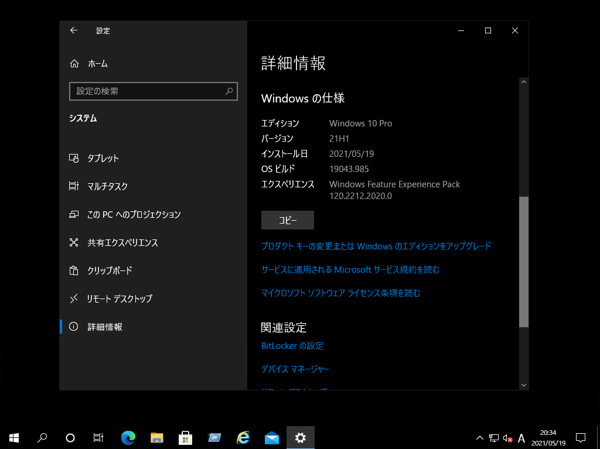The image size is (600, 449).
Task: Maximize the Settings window
Action: (488, 30)
